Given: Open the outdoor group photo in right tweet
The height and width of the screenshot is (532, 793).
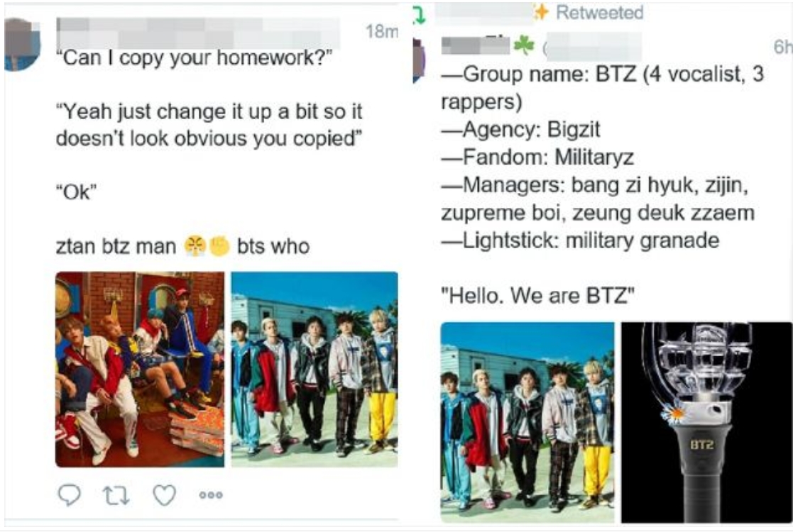Looking at the screenshot, I should (527, 422).
